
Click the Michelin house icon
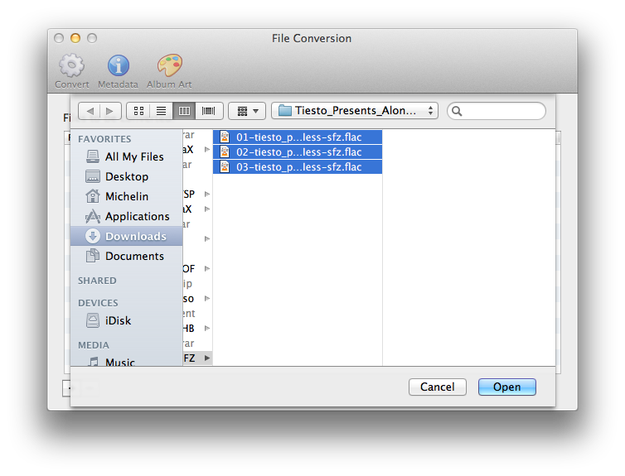tap(92, 196)
